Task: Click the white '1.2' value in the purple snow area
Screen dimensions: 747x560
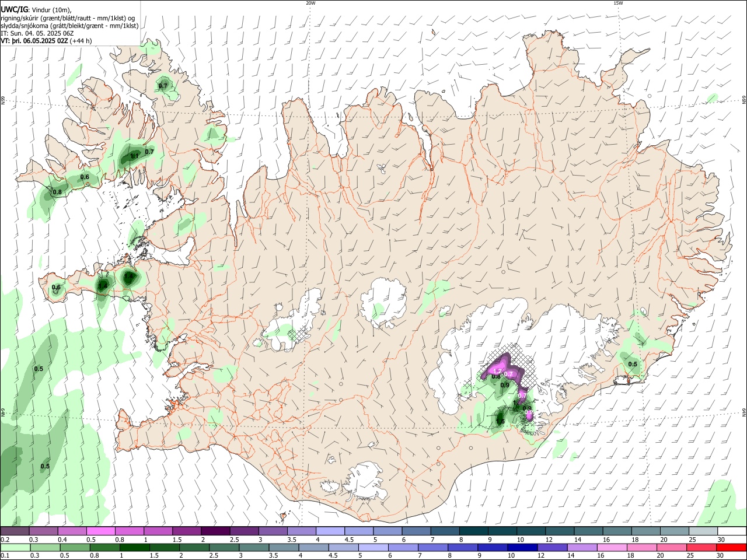Action: [498, 371]
